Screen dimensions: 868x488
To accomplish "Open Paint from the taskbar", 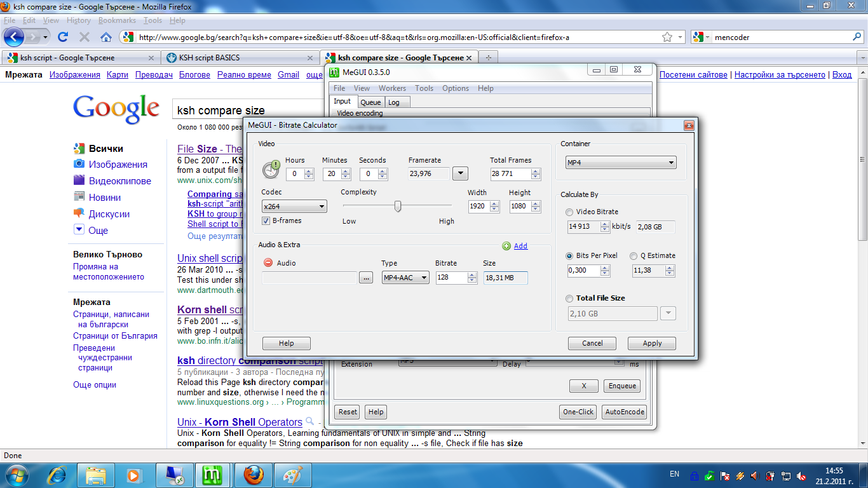I will pyautogui.click(x=292, y=475).
